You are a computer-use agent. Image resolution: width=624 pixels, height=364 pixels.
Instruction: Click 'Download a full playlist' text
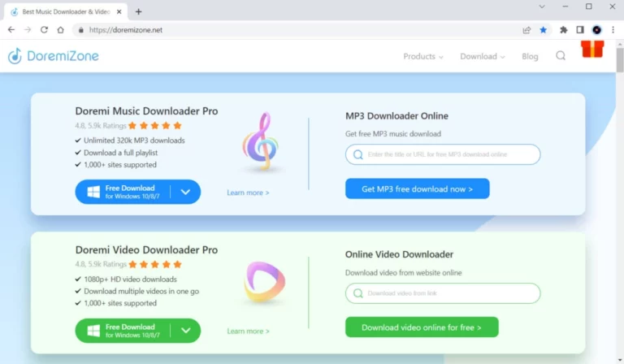coord(120,153)
